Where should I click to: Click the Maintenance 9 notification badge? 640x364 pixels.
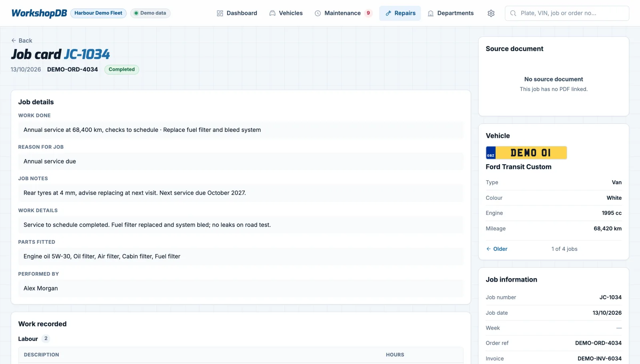click(368, 13)
